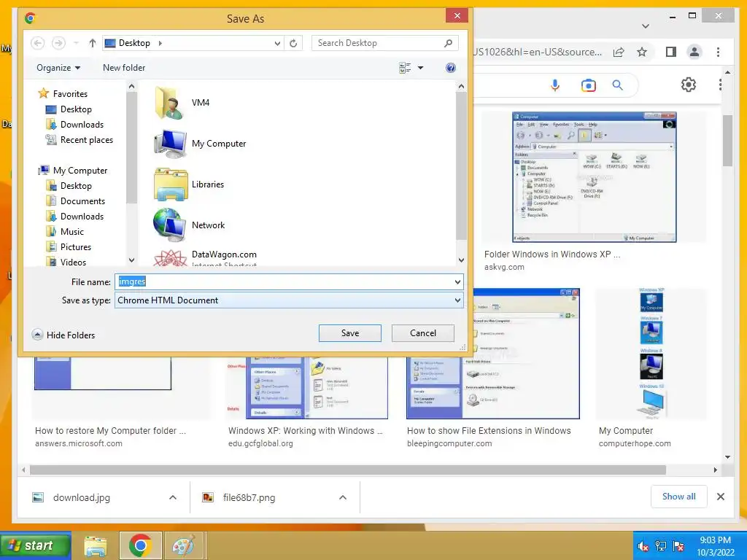Click the Forward arrow in Save As dialog
The width and height of the screenshot is (747, 560).
point(58,43)
